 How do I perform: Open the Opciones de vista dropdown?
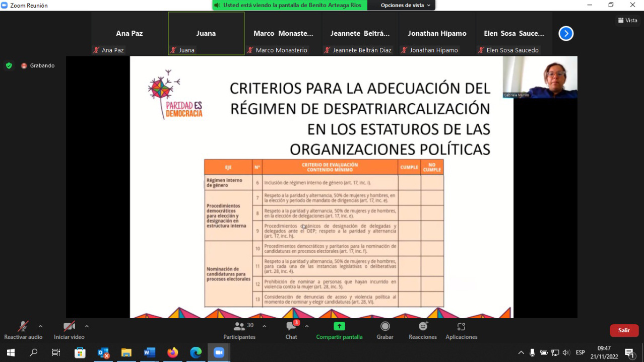coord(405,5)
